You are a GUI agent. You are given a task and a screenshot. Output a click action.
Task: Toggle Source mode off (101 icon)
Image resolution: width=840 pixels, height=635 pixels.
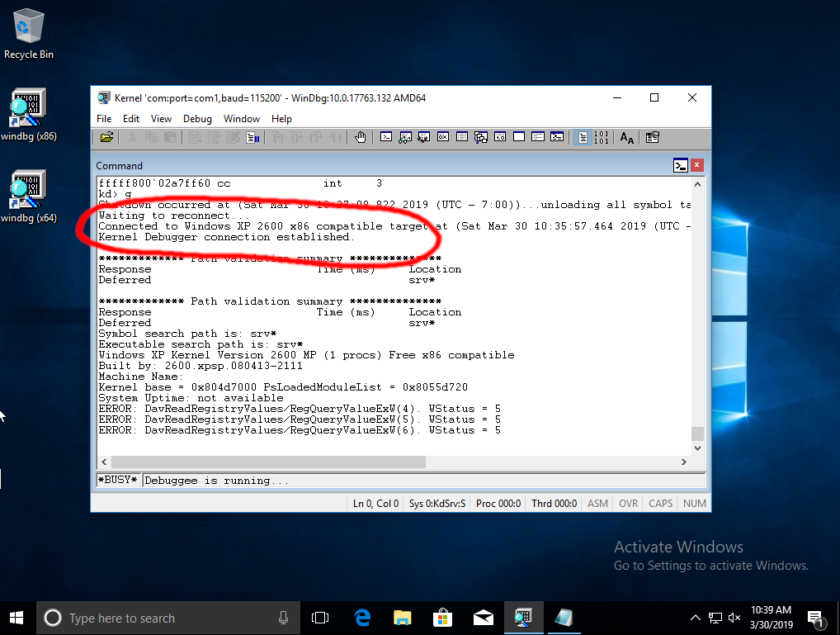[602, 138]
